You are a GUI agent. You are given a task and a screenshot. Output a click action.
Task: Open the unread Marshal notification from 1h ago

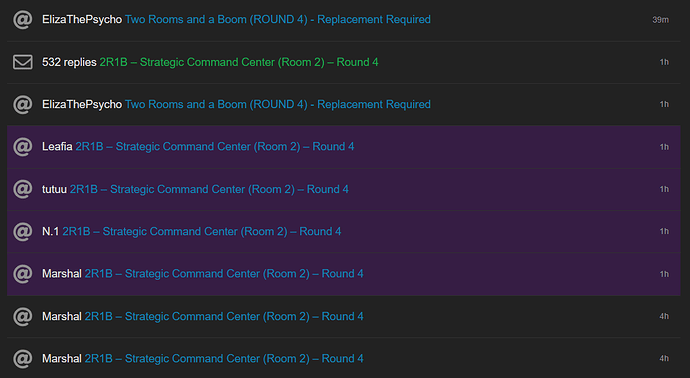pyautogui.click(x=344, y=274)
